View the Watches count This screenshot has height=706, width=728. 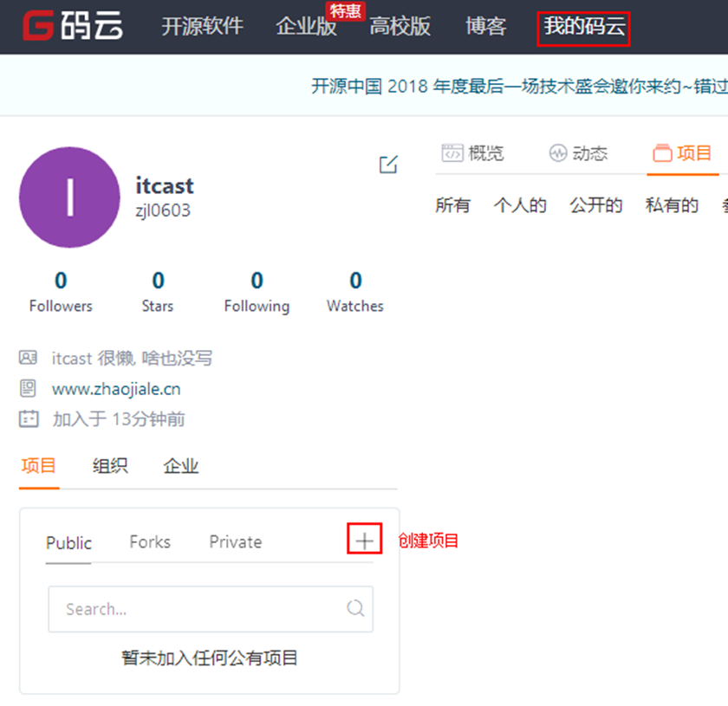[x=355, y=293]
